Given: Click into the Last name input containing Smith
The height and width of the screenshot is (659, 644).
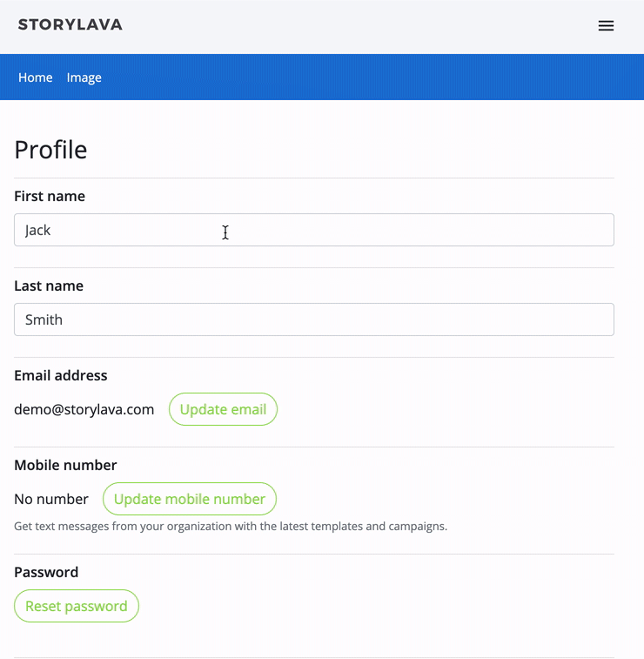Looking at the screenshot, I should coord(313,319).
